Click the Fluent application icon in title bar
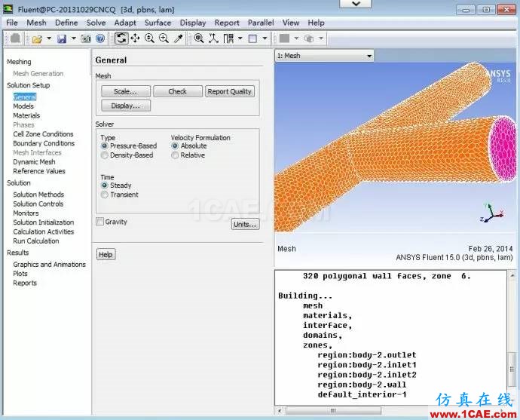This screenshot has height=420, width=520. point(8,9)
